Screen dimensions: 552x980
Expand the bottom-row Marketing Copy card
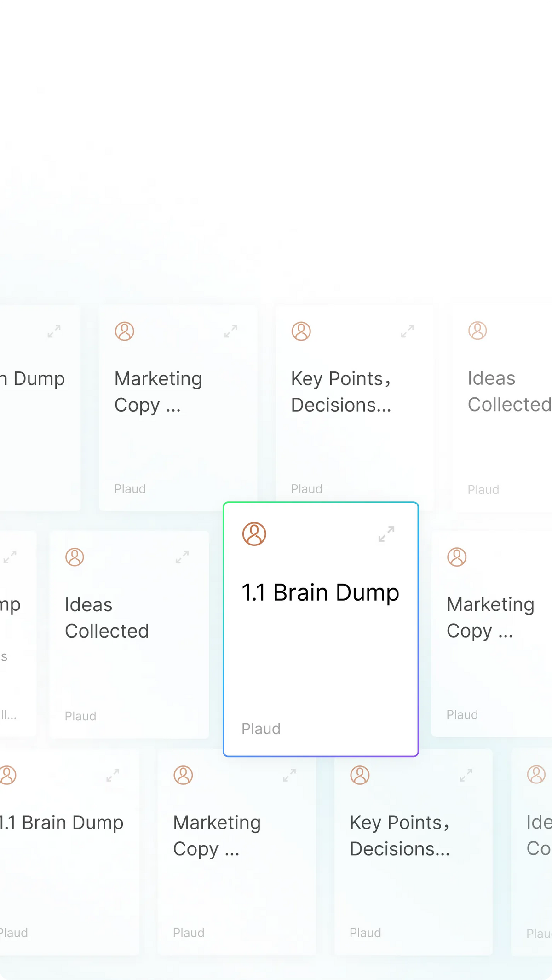pos(289,775)
